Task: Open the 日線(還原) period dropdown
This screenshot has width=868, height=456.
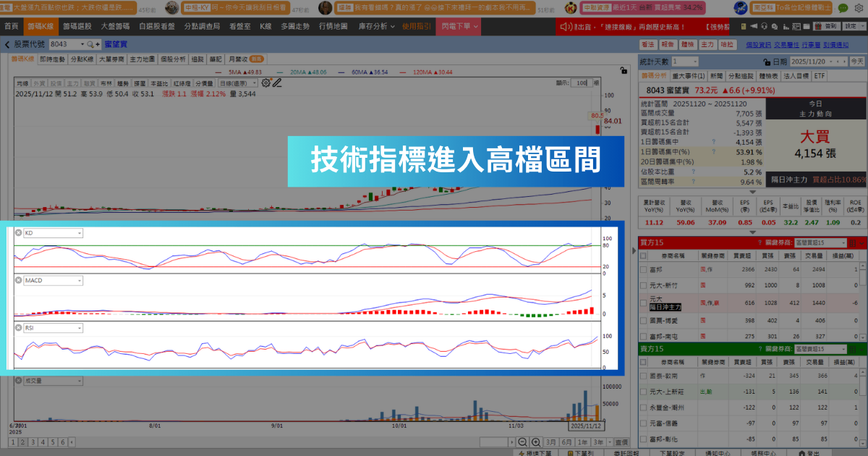Action: coord(237,82)
